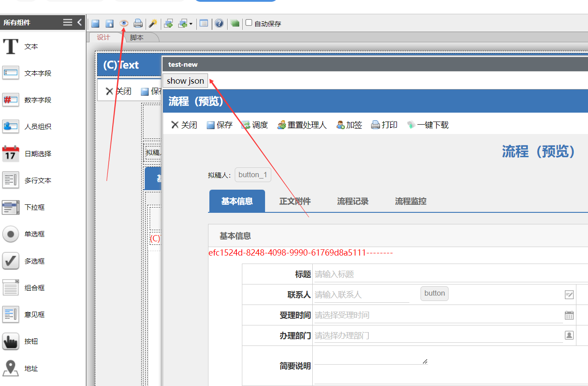Image resolution: width=588 pixels, height=386 pixels.
Task: Click 保存 in the preview window toolbar
Action: pyautogui.click(x=220, y=125)
